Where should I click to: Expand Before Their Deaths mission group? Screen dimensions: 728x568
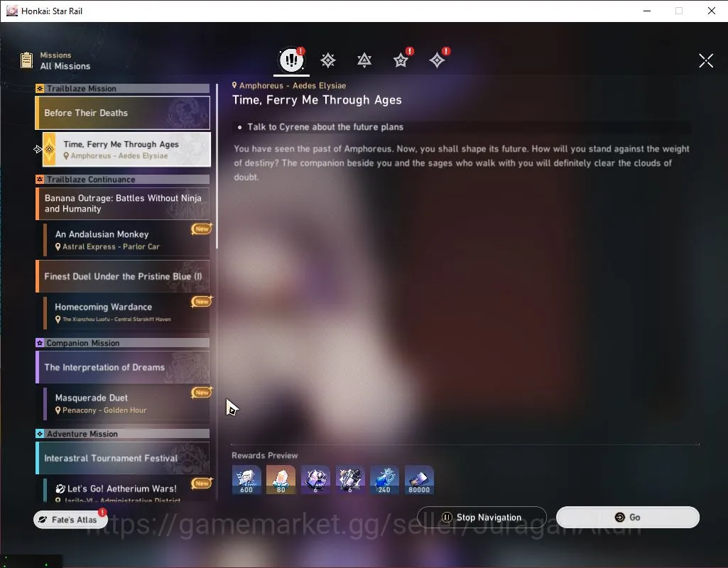tap(123, 113)
